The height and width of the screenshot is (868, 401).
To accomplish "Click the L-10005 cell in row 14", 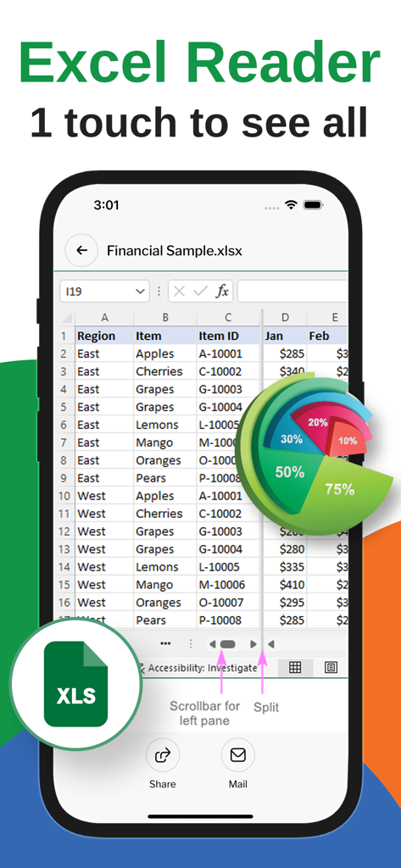I will [x=228, y=567].
